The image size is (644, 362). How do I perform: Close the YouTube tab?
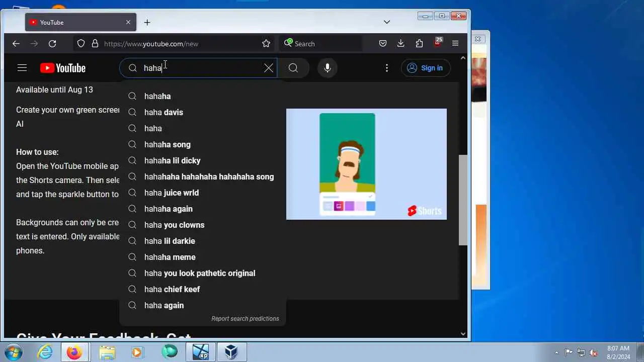coord(128,22)
